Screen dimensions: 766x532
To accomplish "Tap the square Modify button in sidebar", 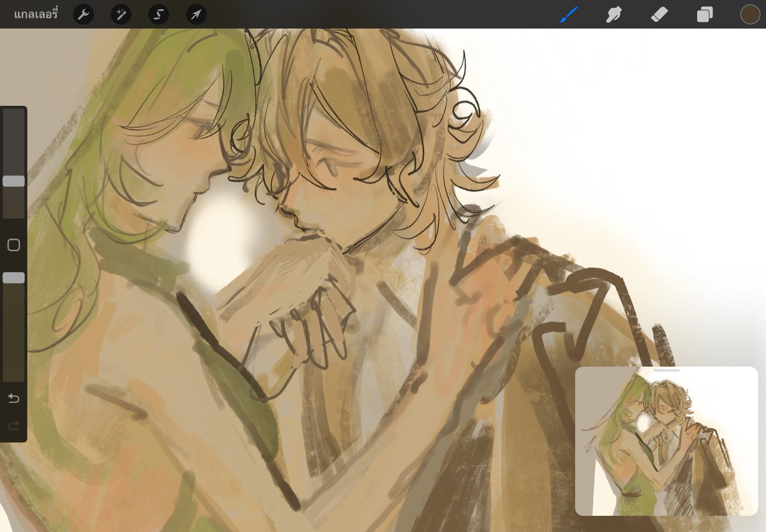I will pyautogui.click(x=13, y=245).
